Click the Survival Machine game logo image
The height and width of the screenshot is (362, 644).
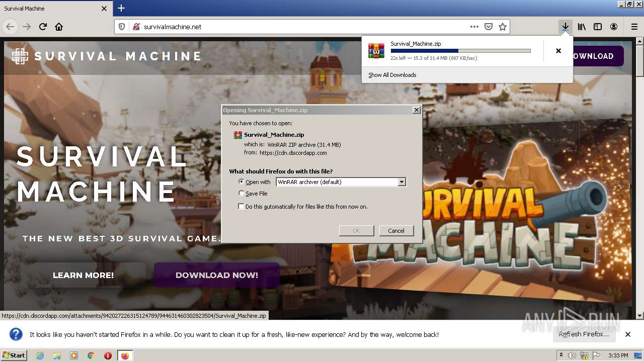point(480,211)
